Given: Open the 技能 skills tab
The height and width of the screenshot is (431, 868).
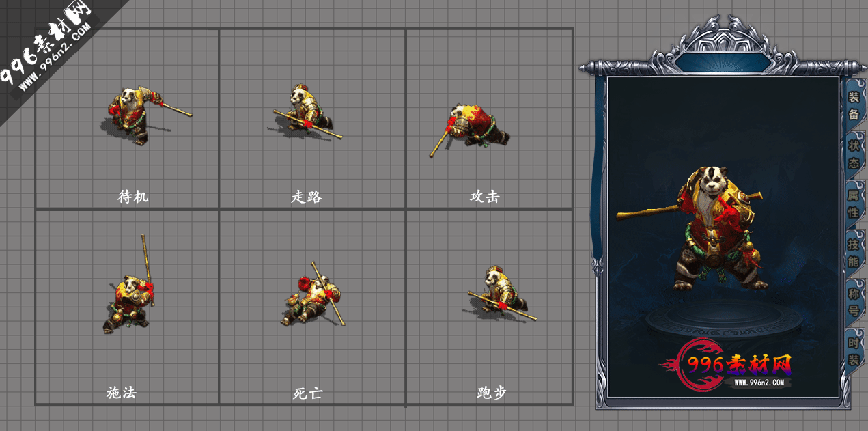Looking at the screenshot, I should [x=854, y=253].
